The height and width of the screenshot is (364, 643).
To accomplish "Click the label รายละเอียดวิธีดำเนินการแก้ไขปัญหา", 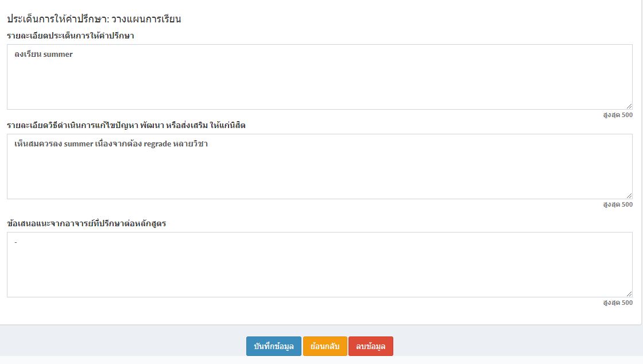I will [x=126, y=125].
